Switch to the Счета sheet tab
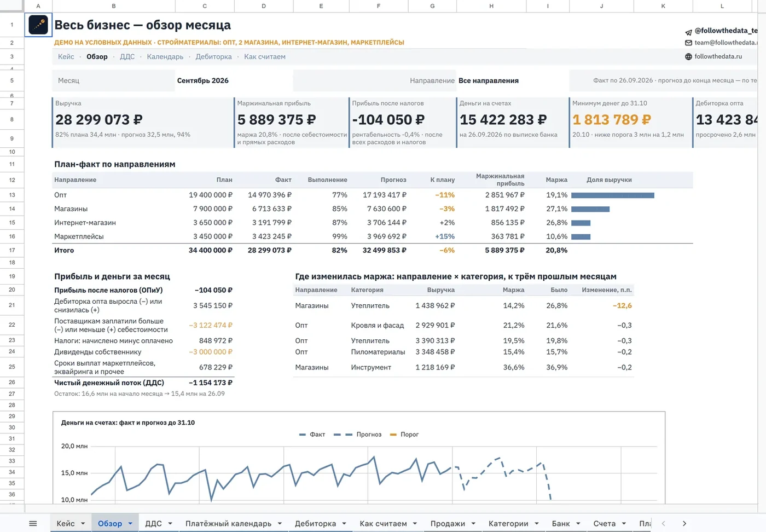The height and width of the screenshot is (532, 766). point(604,524)
